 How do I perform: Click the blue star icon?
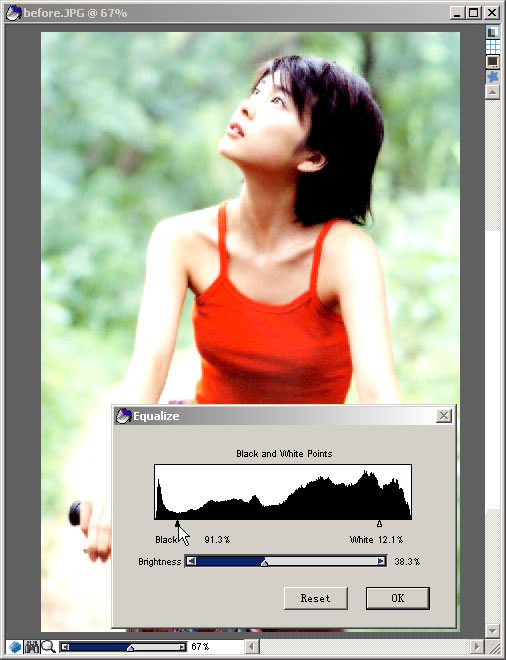(492, 77)
